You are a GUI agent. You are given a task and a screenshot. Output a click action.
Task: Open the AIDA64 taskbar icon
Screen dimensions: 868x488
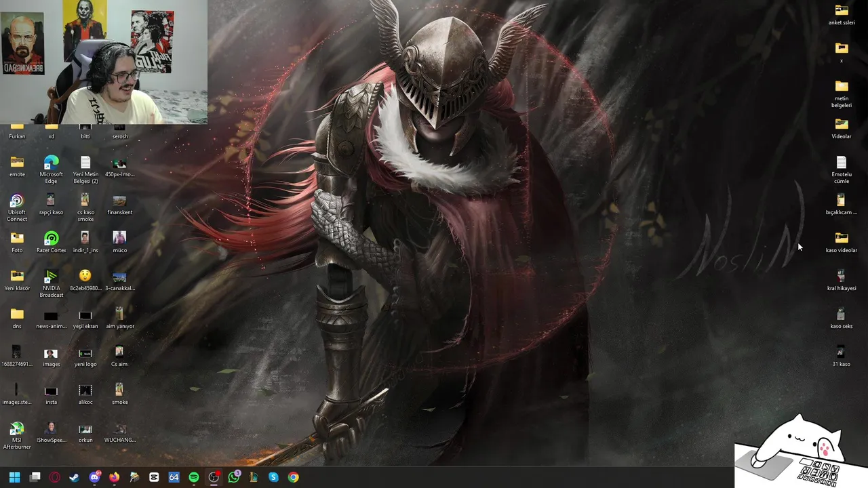click(174, 477)
